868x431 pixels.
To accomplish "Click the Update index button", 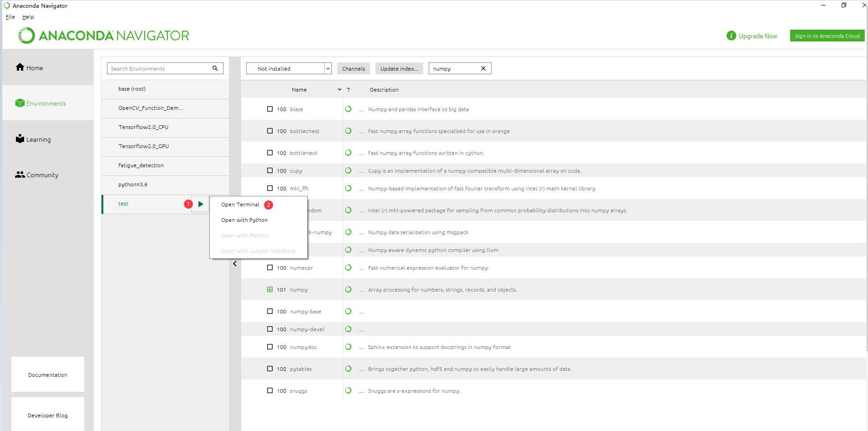I will [399, 68].
